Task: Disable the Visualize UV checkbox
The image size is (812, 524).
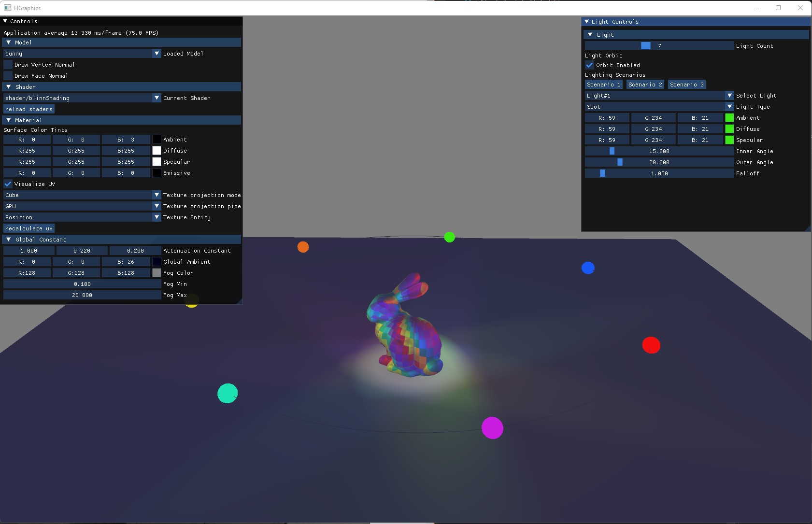Action: tap(8, 184)
